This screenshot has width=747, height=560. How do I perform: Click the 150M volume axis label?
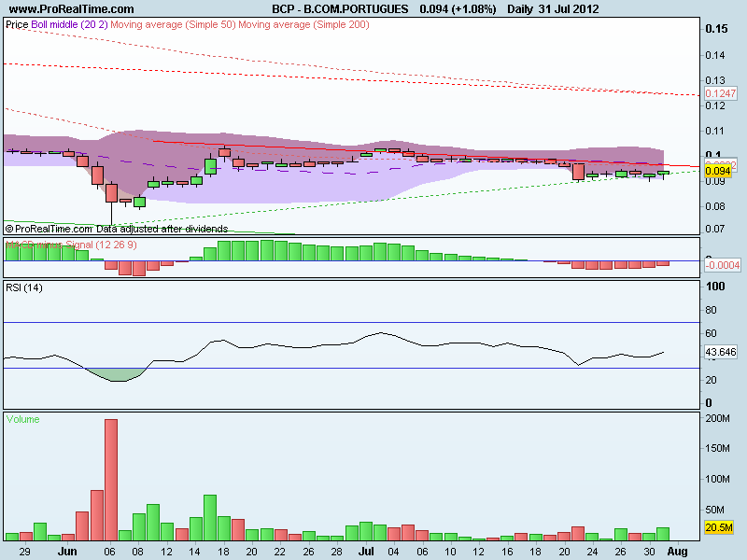(x=717, y=449)
